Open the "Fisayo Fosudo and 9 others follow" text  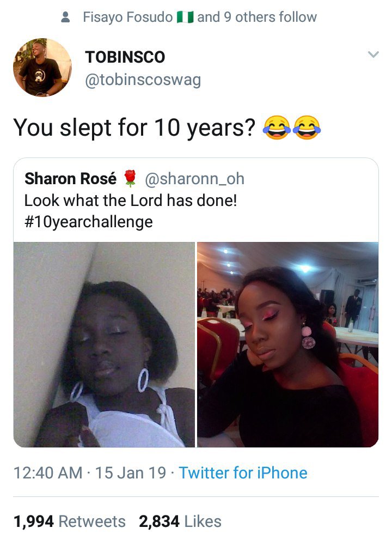pyautogui.click(x=199, y=17)
